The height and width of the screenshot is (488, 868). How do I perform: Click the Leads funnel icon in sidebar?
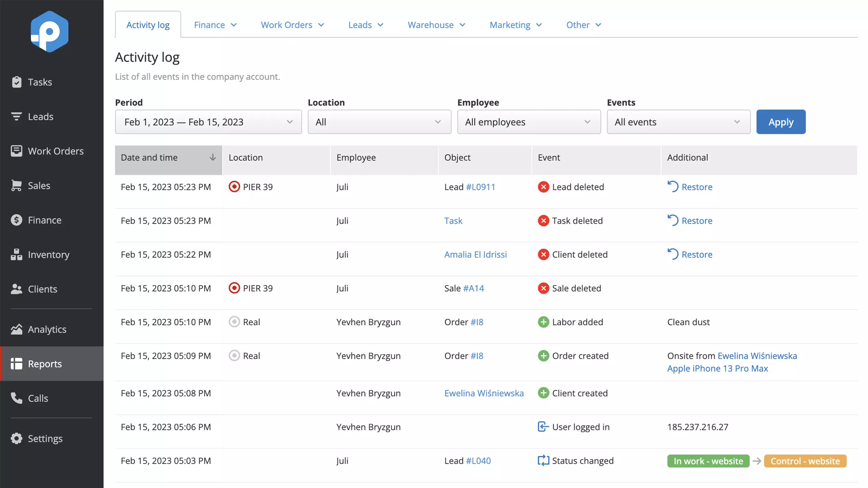click(x=16, y=117)
